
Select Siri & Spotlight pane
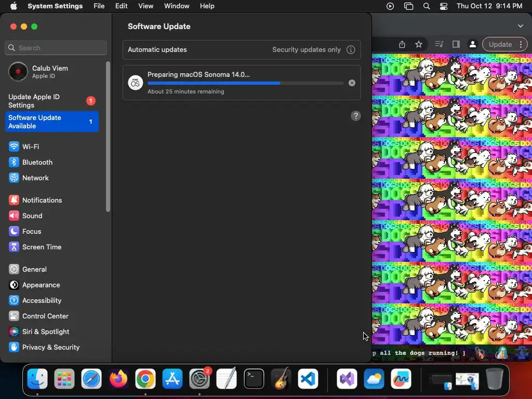click(51, 332)
